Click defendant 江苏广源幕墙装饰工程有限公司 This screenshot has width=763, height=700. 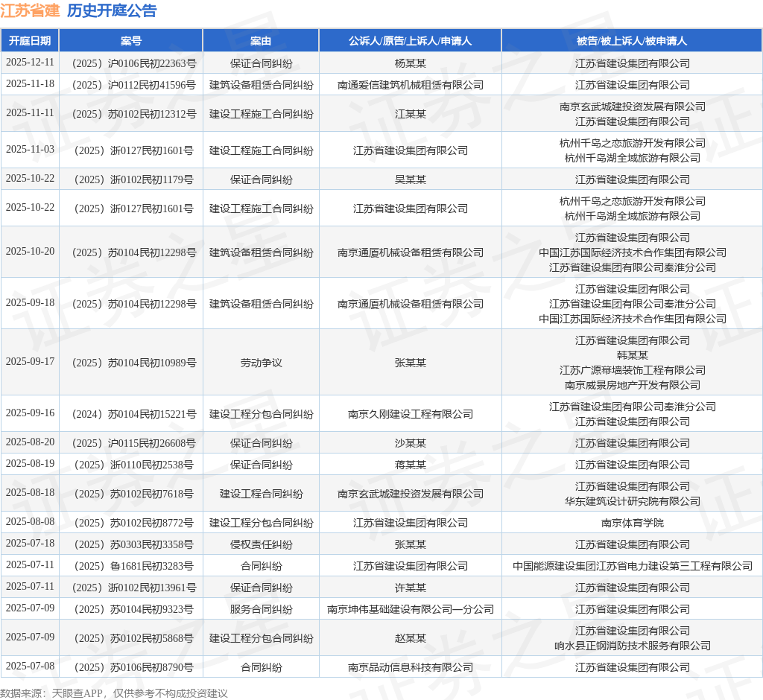632,370
